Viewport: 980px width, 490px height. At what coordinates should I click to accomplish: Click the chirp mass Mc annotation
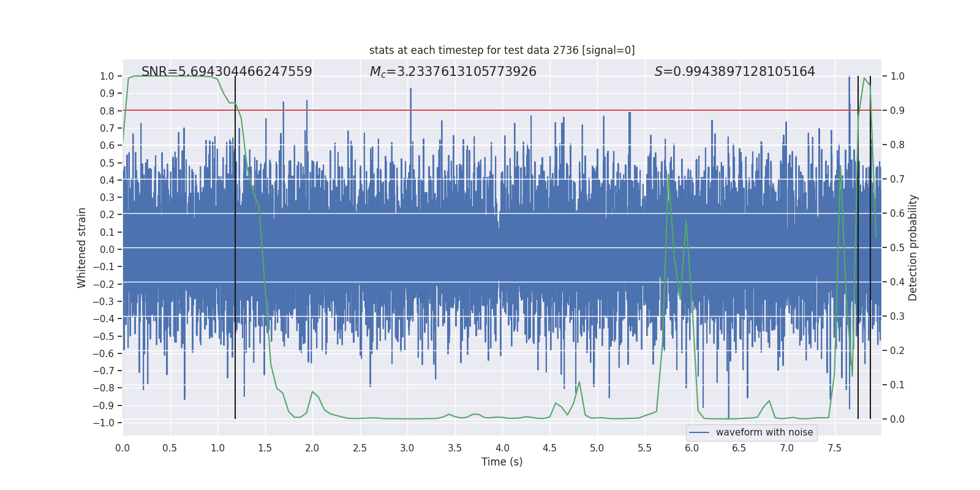tap(453, 72)
